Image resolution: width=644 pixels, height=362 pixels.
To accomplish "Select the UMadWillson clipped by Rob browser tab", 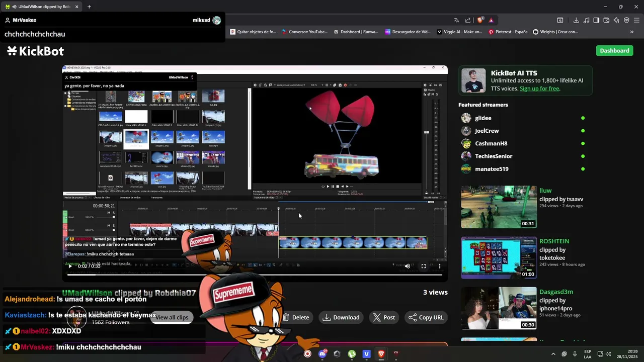I will (x=41, y=7).
